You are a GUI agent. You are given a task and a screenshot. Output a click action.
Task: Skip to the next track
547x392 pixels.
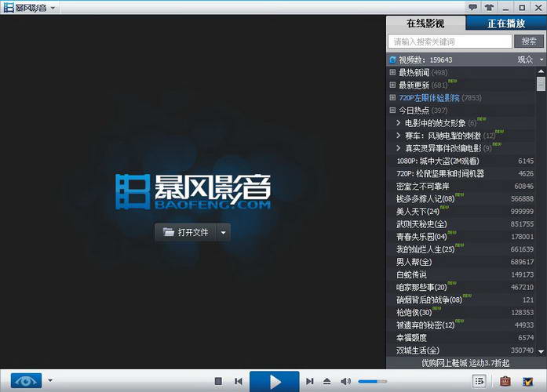tap(309, 381)
